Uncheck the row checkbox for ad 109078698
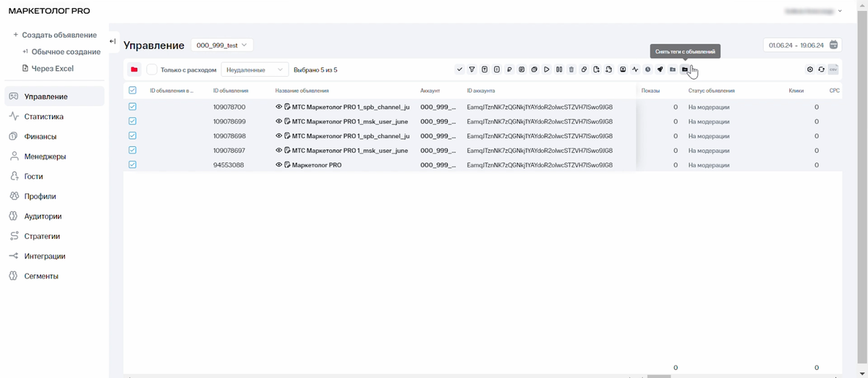This screenshot has height=378, width=868. 132,135
